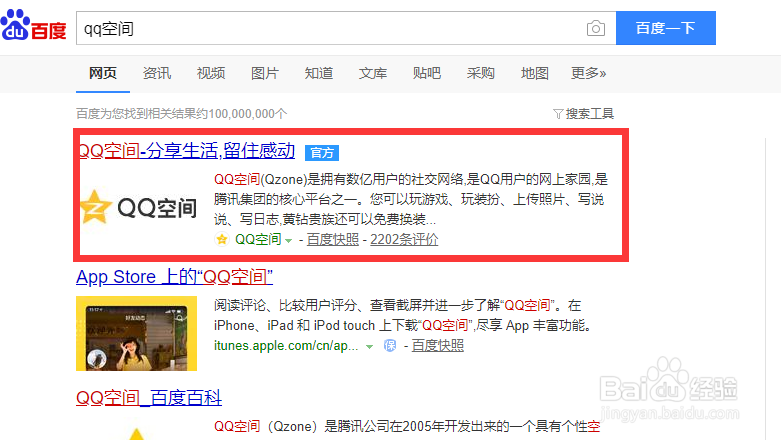
Task: Click yellow star icon beside green QQ空间
Action: pos(222,240)
